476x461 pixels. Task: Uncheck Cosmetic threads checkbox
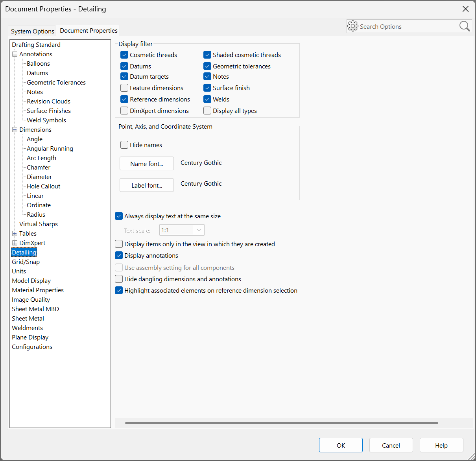pos(124,55)
